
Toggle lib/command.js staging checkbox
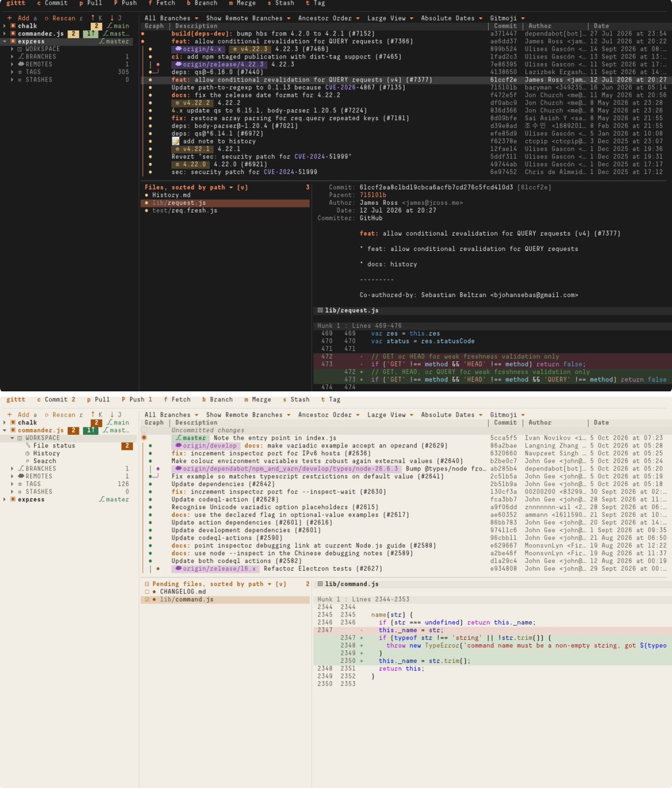pos(147,600)
